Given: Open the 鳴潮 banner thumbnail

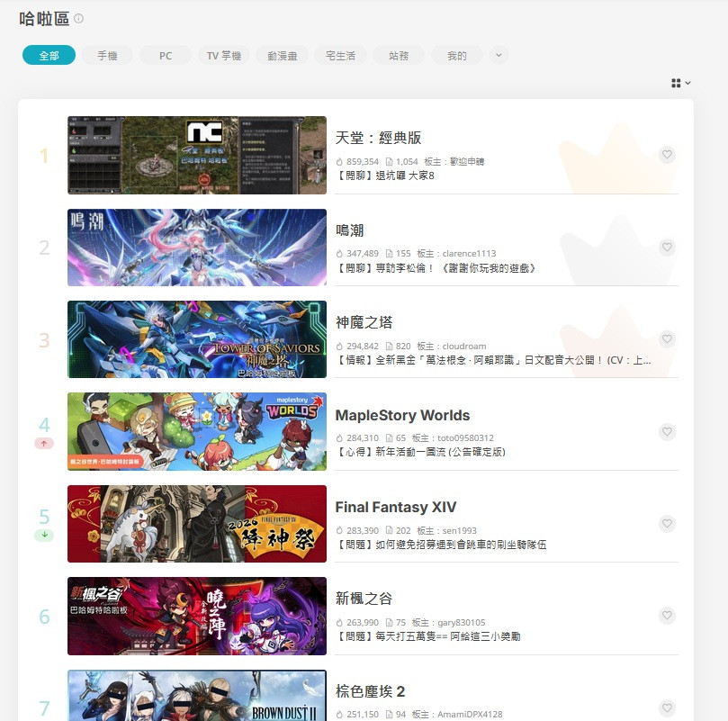Looking at the screenshot, I should (x=197, y=248).
